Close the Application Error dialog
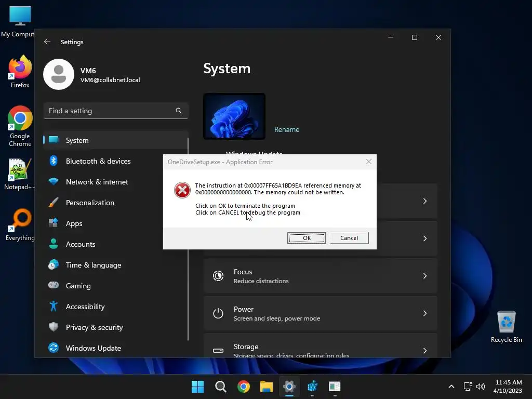Image resolution: width=532 pixels, height=399 pixels. [369, 162]
